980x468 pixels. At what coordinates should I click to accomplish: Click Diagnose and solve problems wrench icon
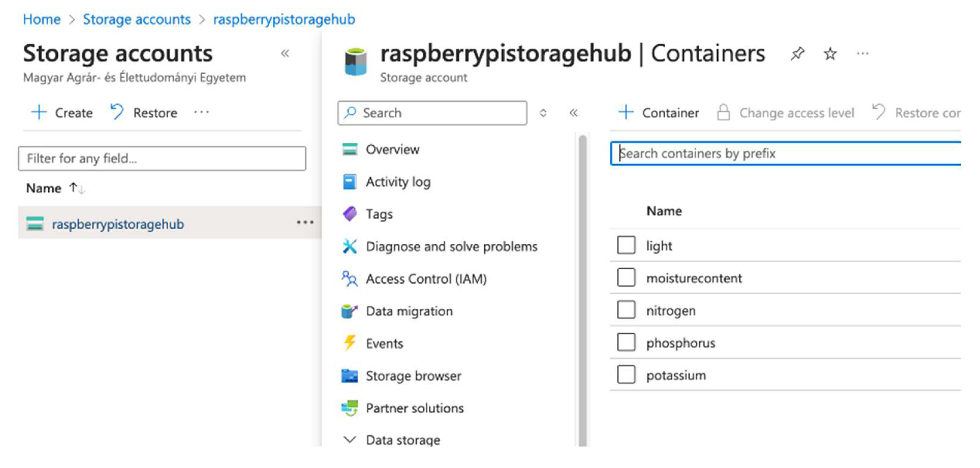[350, 246]
